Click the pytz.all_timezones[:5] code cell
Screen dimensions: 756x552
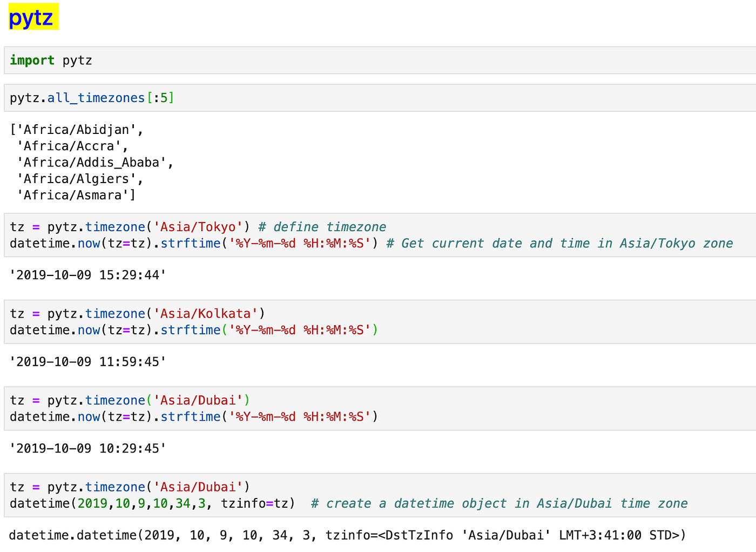click(380, 98)
